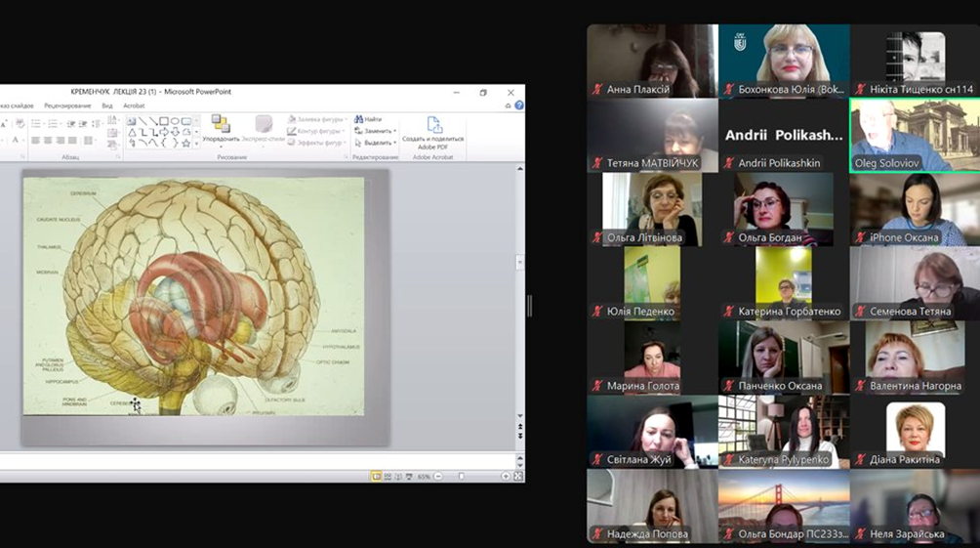
Task: Switch to the Рецензирование (Review) tab
Action: click(x=67, y=105)
